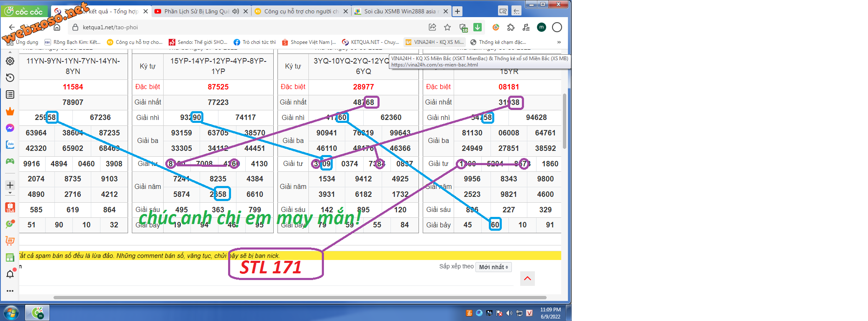Open the Ứng dụng apps bookmark
The width and height of the screenshot is (868, 321).
(23, 42)
